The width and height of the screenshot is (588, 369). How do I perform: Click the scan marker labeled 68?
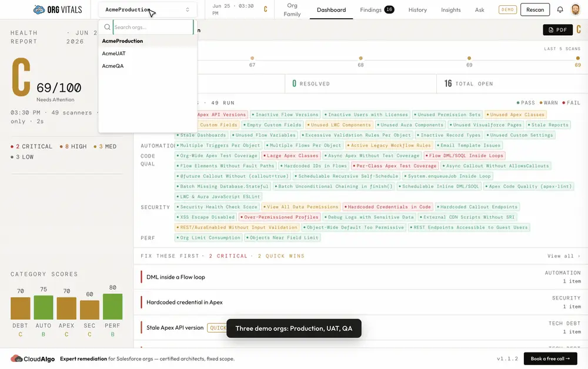click(x=360, y=58)
